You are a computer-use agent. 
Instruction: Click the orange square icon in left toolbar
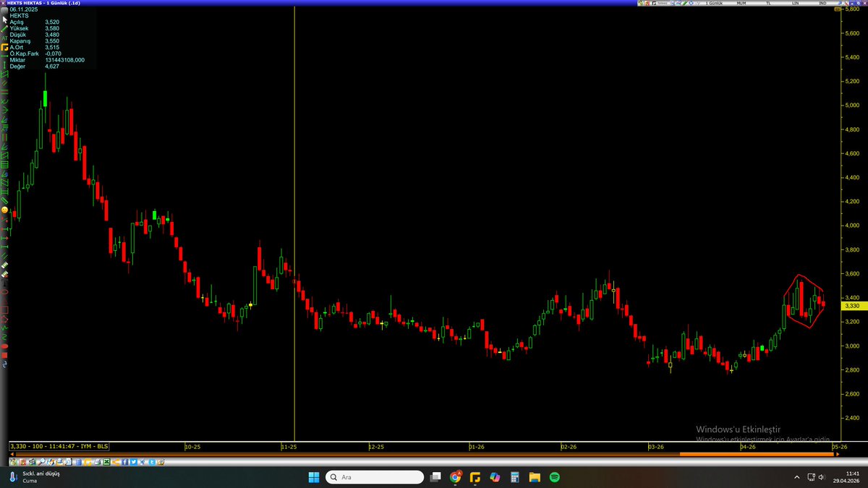coord(4,47)
